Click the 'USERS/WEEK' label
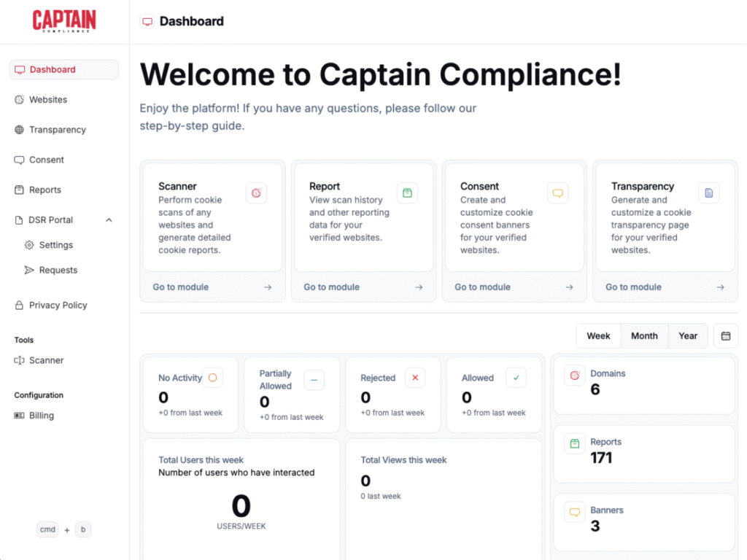Screen dimensions: 747x560 (241, 526)
